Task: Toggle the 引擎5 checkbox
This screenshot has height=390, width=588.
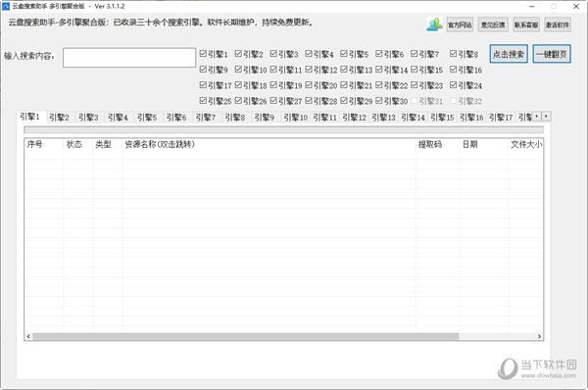Action: [344, 54]
